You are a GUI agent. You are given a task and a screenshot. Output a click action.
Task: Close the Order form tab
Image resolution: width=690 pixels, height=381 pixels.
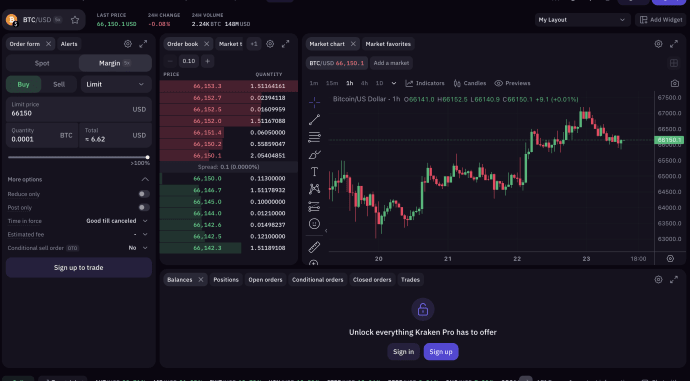point(48,44)
